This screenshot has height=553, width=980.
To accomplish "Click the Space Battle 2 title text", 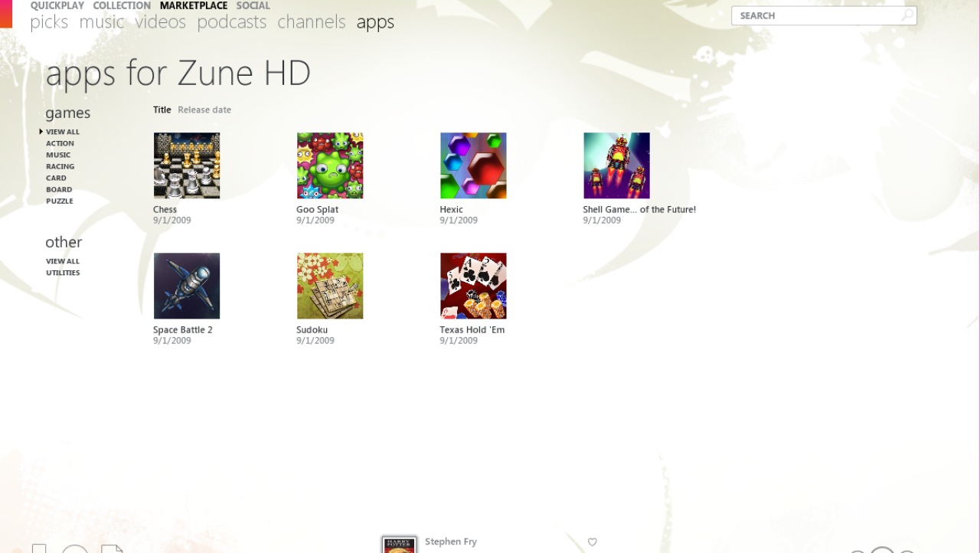I will pyautogui.click(x=182, y=329).
